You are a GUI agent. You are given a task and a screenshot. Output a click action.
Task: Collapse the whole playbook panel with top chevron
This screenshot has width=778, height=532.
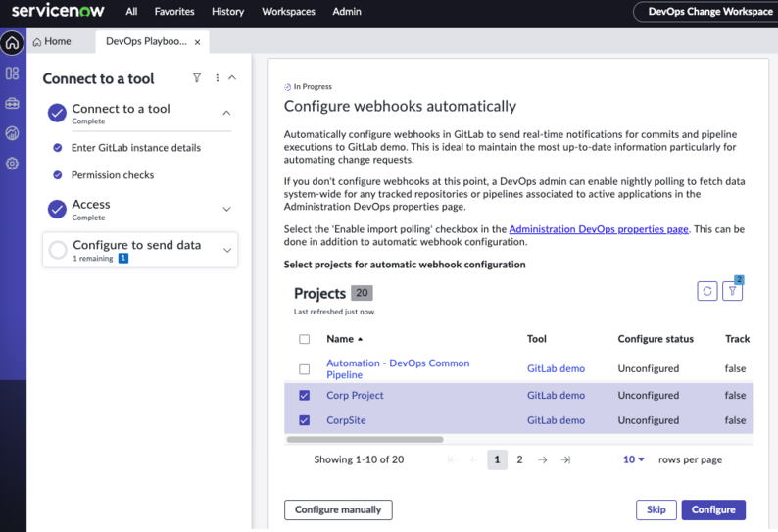point(232,78)
